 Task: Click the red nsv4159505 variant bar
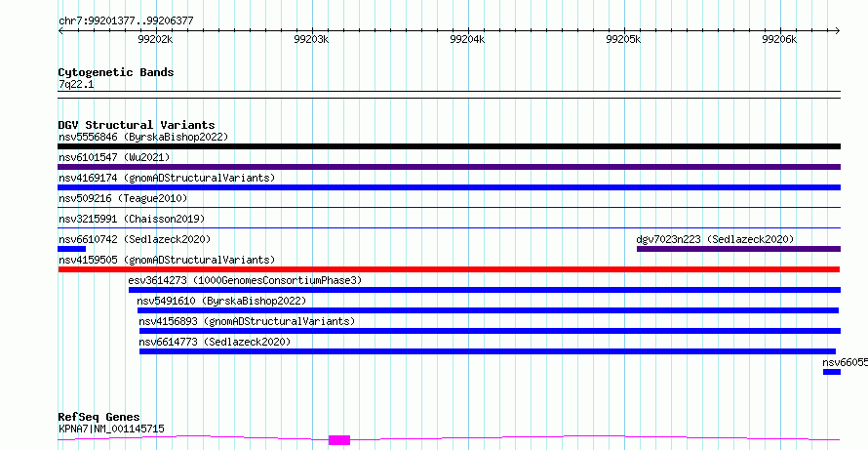pyautogui.click(x=449, y=269)
